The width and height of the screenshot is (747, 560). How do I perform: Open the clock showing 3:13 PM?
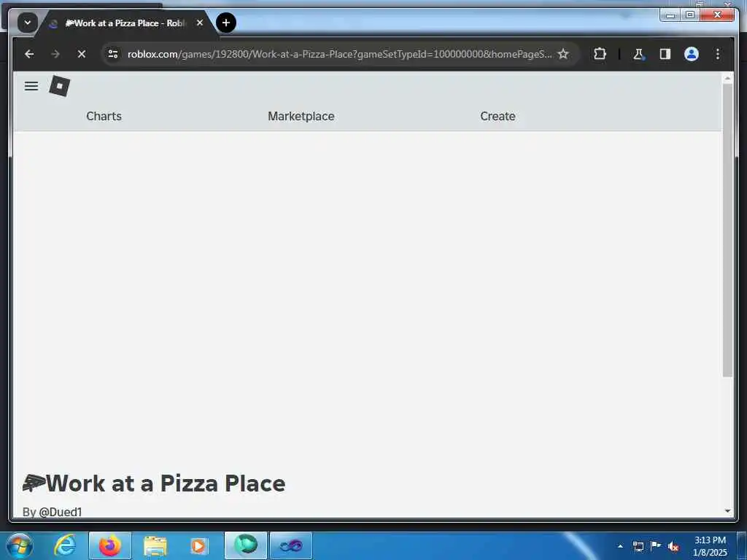(x=710, y=546)
